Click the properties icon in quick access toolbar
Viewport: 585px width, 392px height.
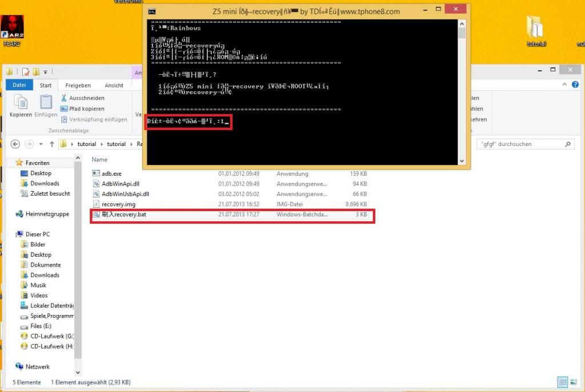[26, 71]
